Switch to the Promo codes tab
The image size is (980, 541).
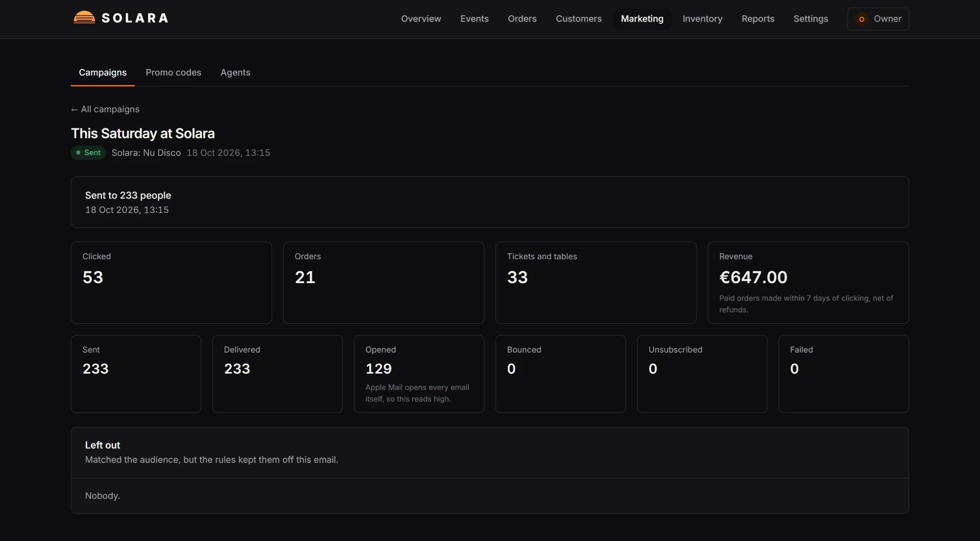pos(174,72)
